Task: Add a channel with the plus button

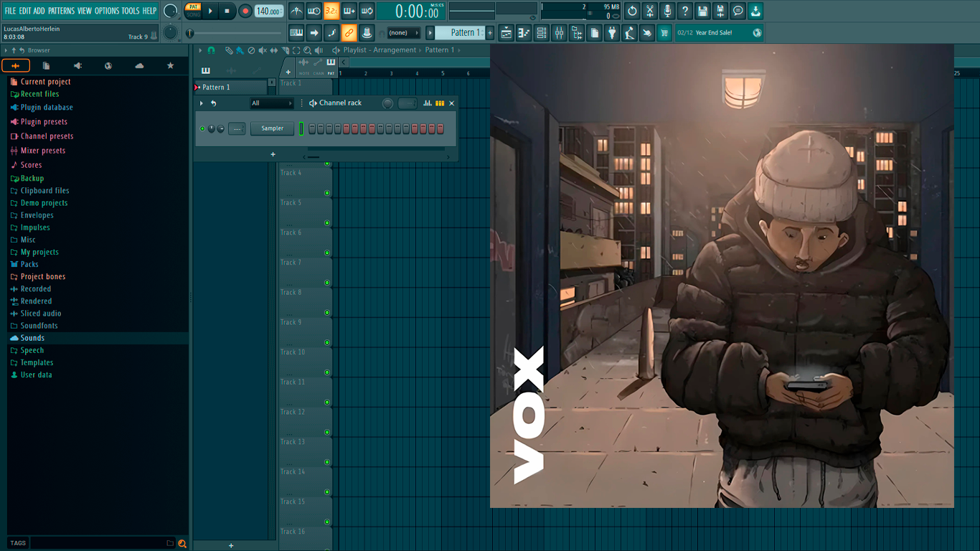Action: pyautogui.click(x=273, y=154)
